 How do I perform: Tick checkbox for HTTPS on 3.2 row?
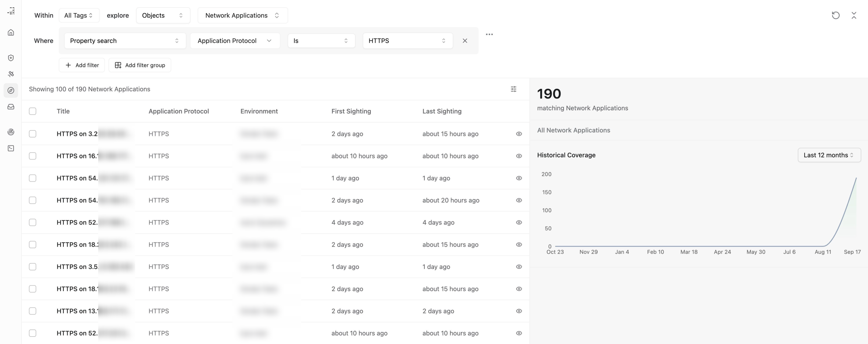point(33,134)
